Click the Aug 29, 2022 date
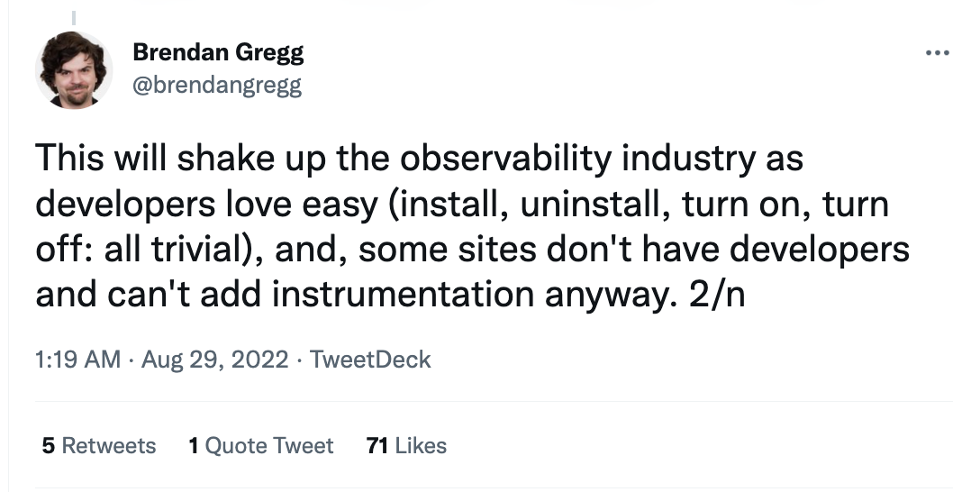Screen dimensions: 980x492 click(215, 360)
